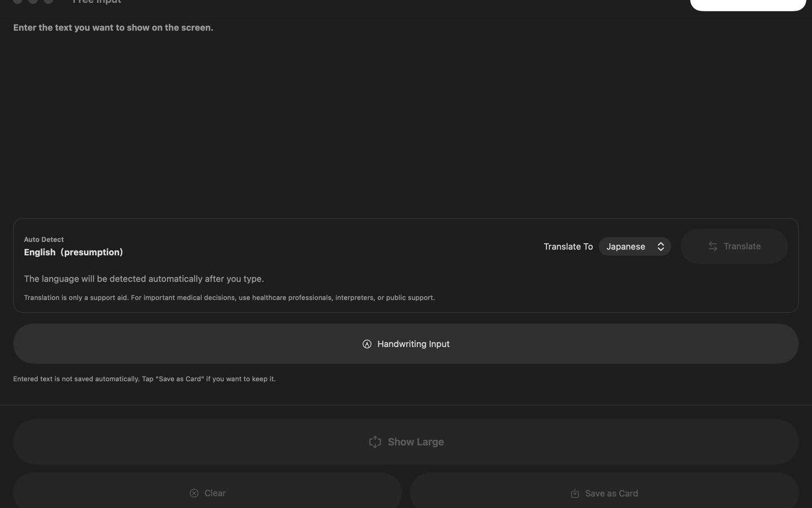
Task: Click the up-down chevrons beside Japanese
Action: pos(661,247)
